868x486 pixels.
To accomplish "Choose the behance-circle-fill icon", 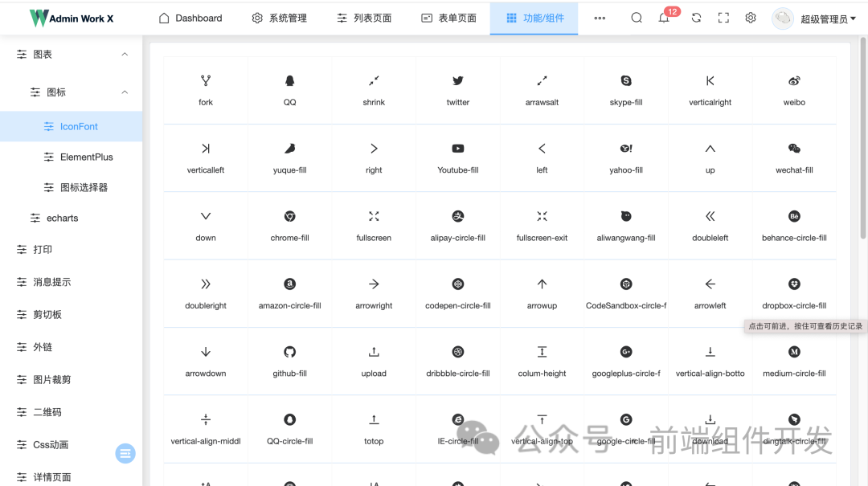I will [794, 216].
